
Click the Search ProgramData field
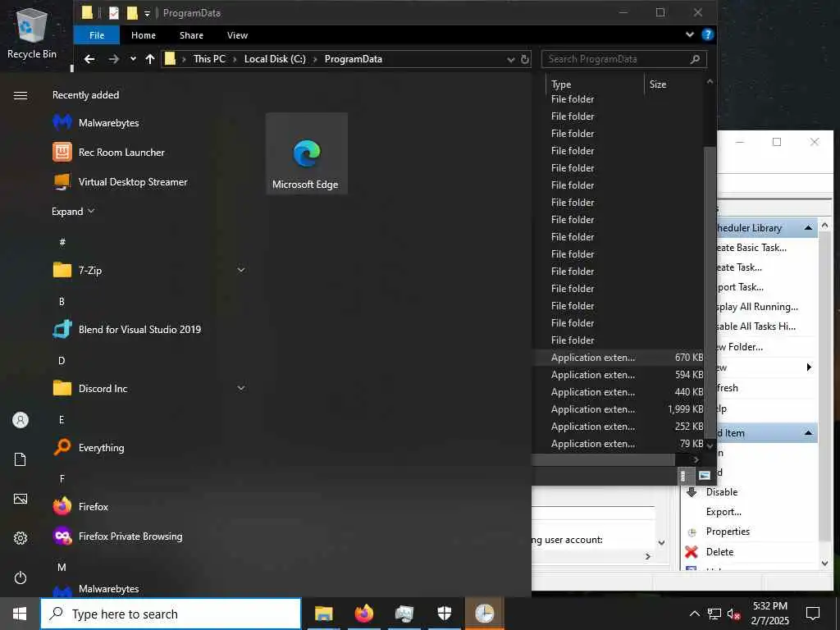624,59
